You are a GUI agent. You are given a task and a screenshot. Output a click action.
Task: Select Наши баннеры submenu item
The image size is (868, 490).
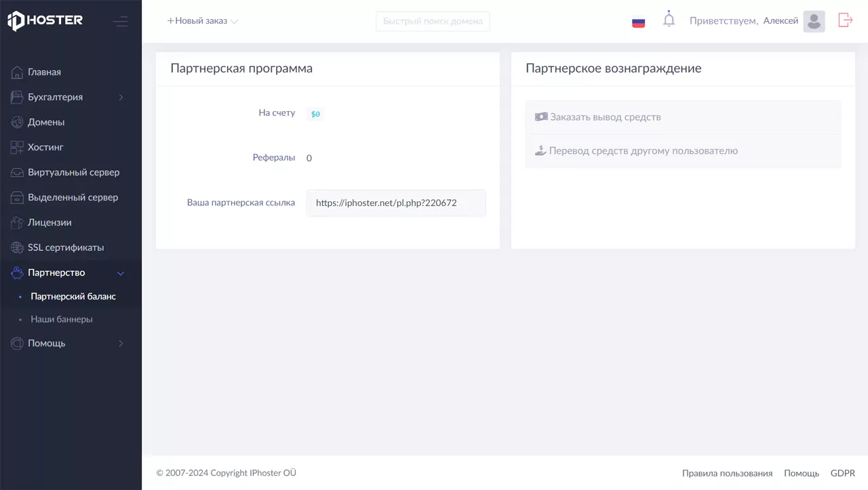click(62, 319)
